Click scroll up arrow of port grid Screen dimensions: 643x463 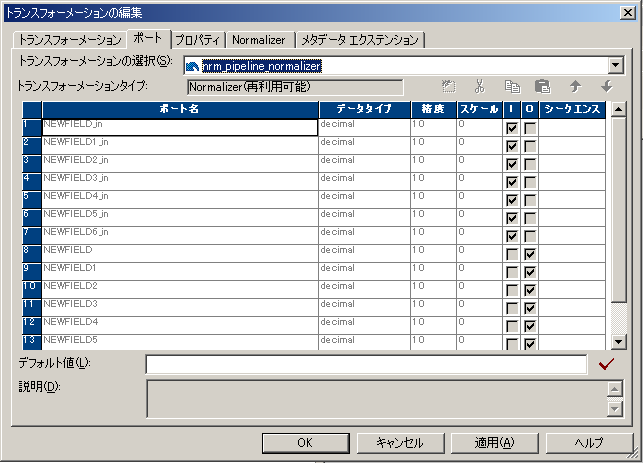[617, 109]
